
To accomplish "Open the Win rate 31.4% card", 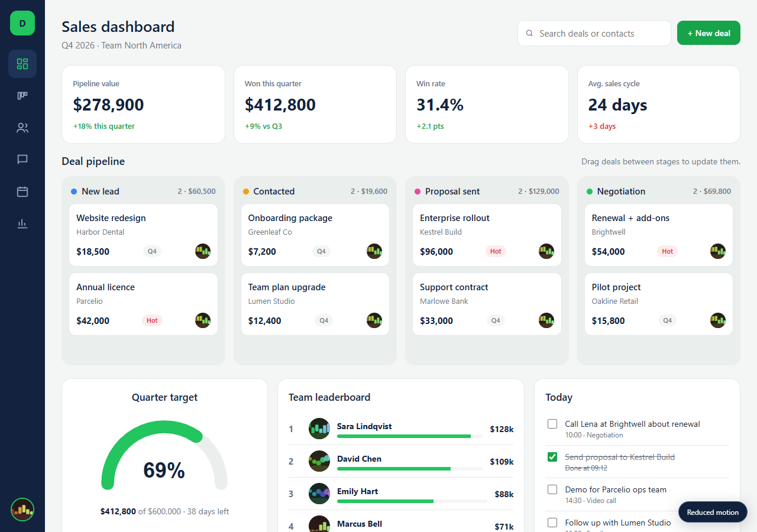I will pos(487,104).
